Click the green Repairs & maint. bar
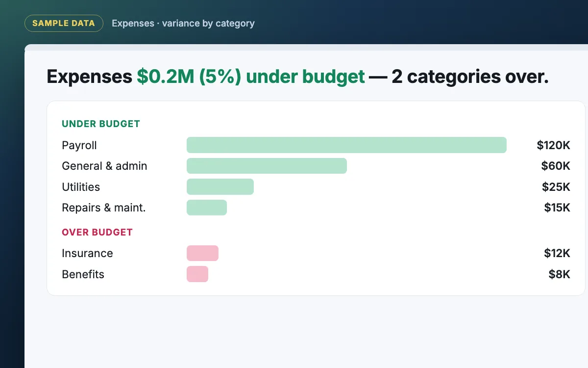The image size is (588, 368). coord(207,208)
